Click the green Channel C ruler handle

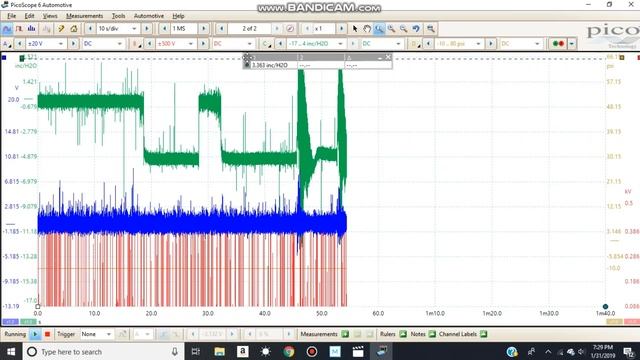pos(22,58)
